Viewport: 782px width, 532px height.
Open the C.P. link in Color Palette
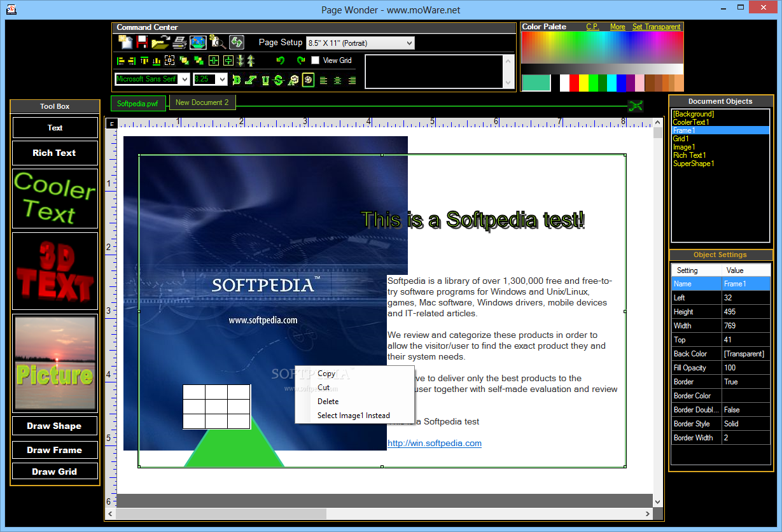pos(592,27)
